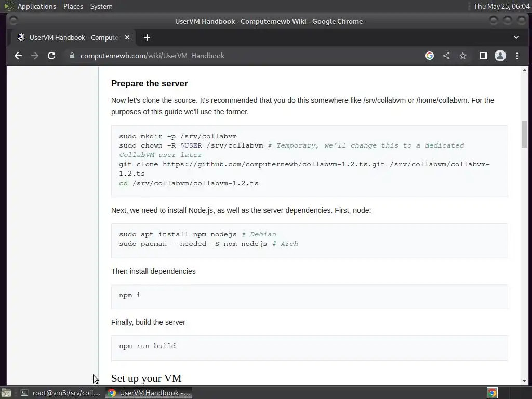Click the window menu icon in Chrome titlebar

coord(13,21)
